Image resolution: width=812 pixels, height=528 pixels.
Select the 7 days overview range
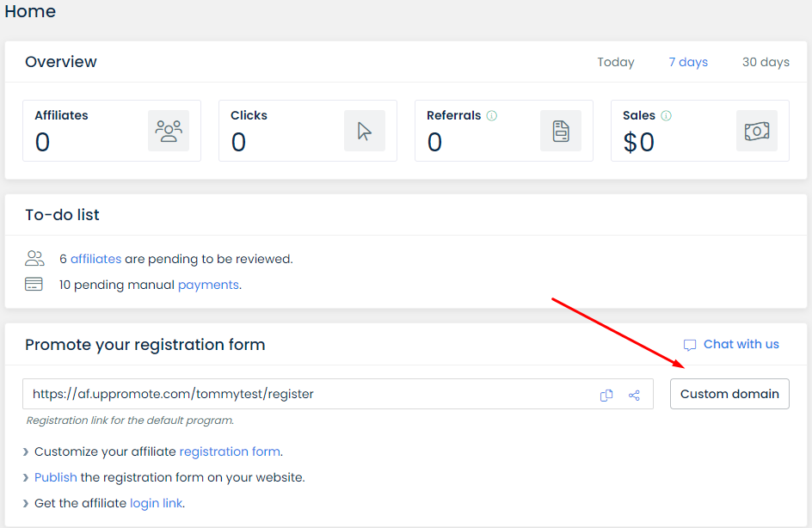[688, 62]
